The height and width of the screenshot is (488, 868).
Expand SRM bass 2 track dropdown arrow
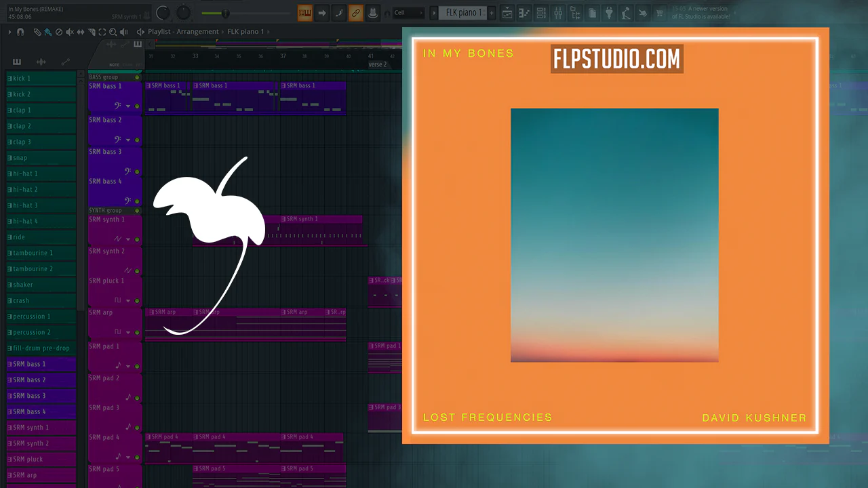coord(128,140)
